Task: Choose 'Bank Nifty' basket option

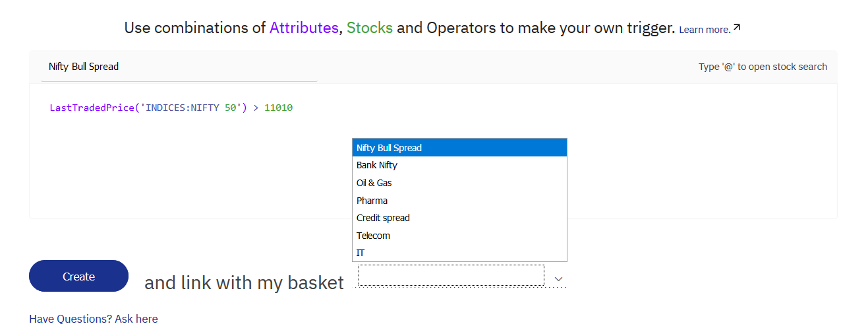Action: point(459,165)
